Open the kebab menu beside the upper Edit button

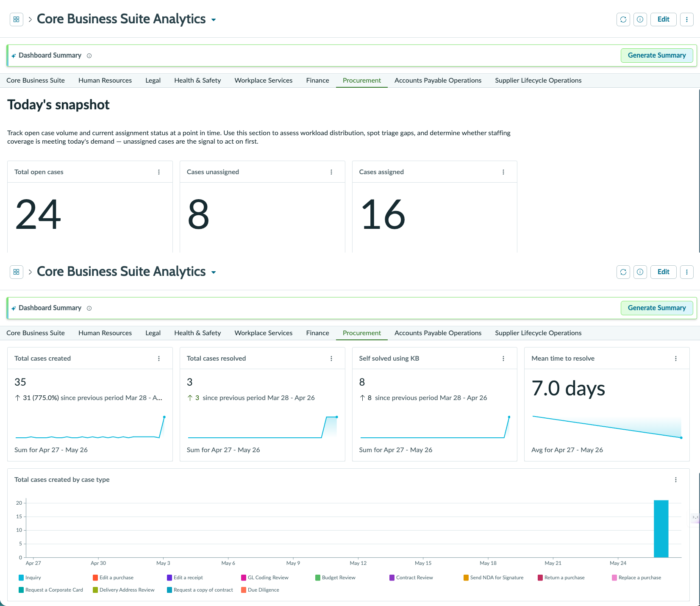tap(687, 19)
